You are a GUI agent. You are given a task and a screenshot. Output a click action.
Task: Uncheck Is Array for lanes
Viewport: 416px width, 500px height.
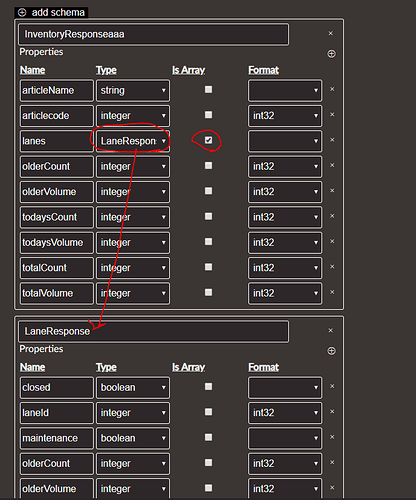208,140
